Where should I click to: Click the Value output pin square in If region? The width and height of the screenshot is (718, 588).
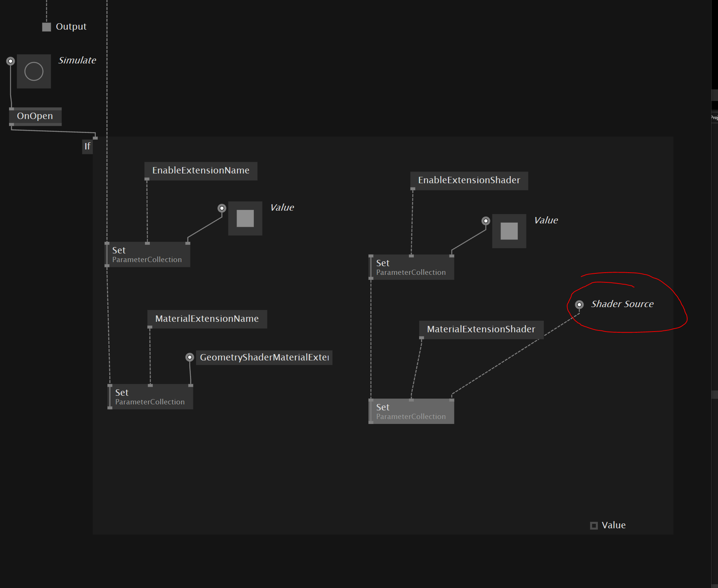pyautogui.click(x=594, y=526)
